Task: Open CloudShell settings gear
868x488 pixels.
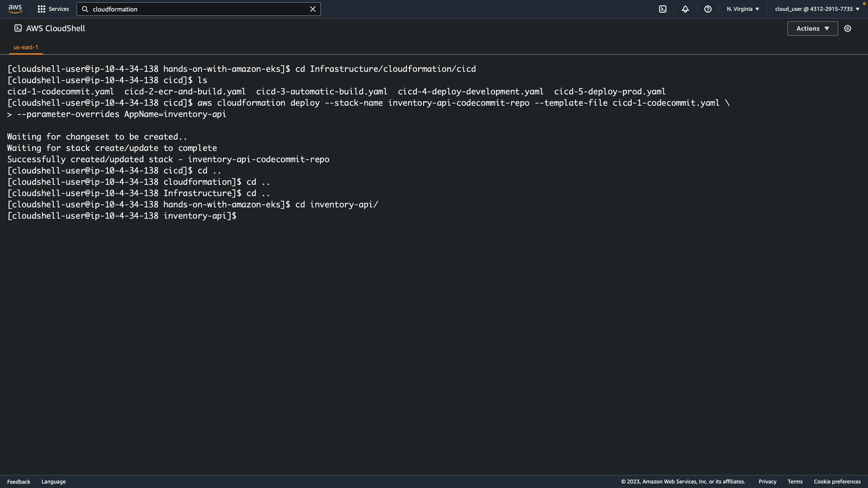Action: tap(848, 28)
